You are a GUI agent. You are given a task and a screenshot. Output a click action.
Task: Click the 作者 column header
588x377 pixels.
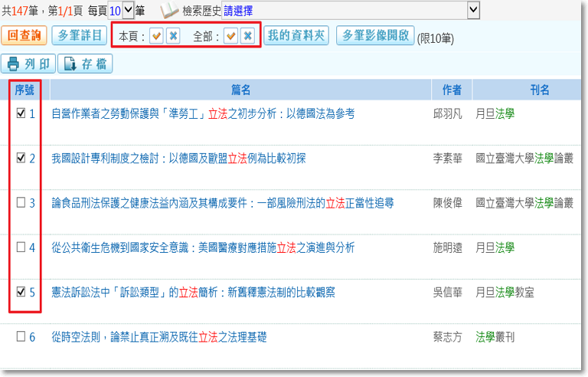[452, 90]
